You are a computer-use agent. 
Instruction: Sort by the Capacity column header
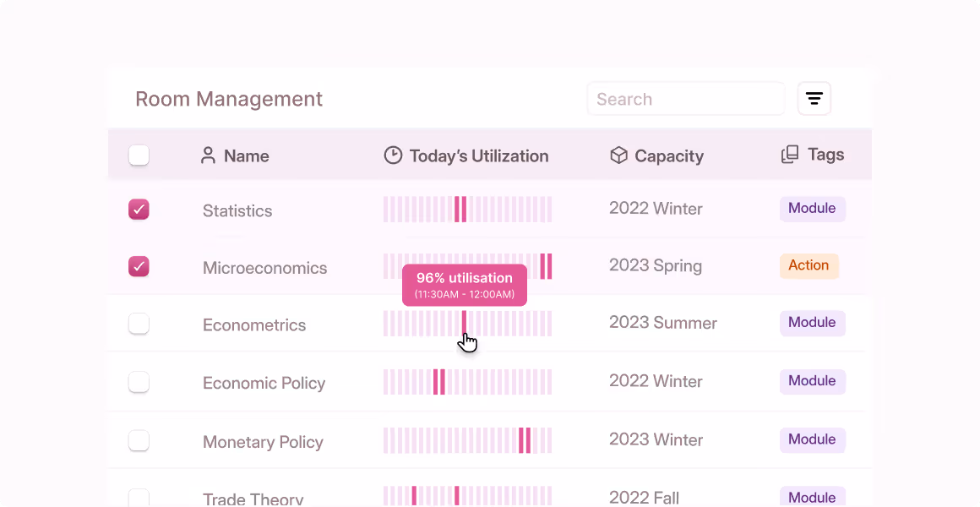(x=668, y=155)
